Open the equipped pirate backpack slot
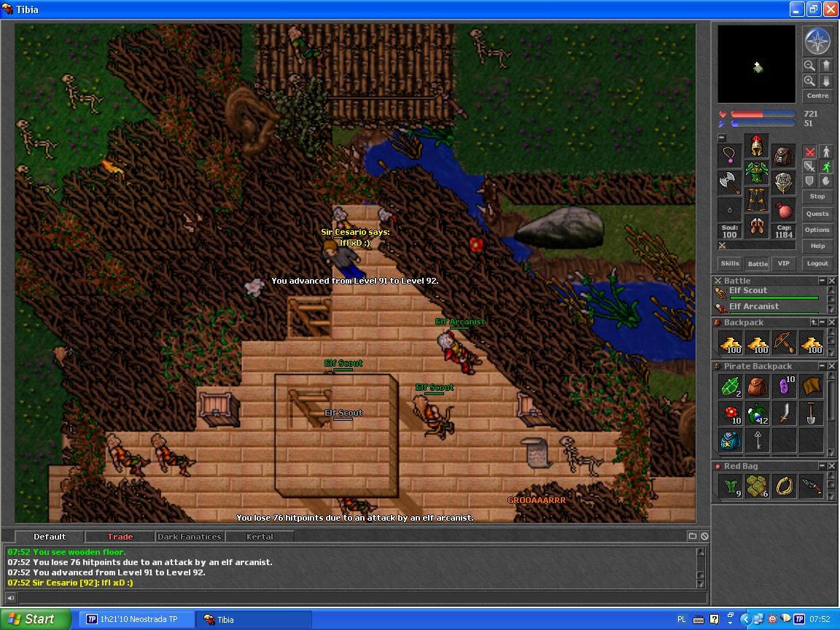Screen dimensions: 840x630 pyautogui.click(x=784, y=156)
